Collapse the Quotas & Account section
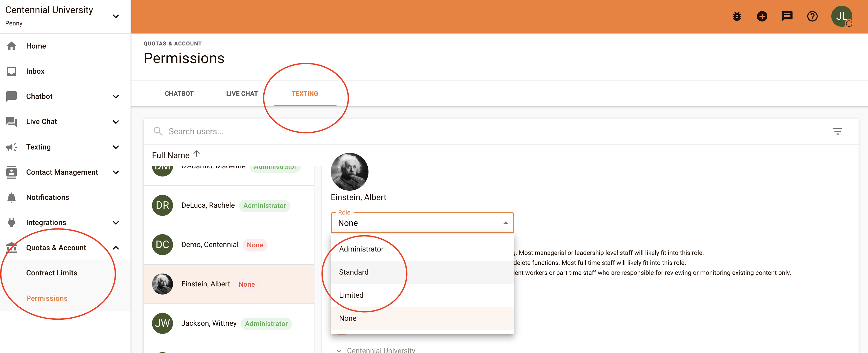This screenshot has height=353, width=868. pyautogui.click(x=116, y=248)
